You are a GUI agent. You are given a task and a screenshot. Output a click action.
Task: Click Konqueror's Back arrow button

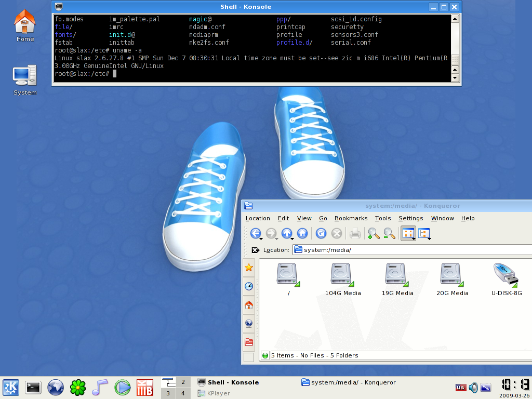tap(255, 233)
